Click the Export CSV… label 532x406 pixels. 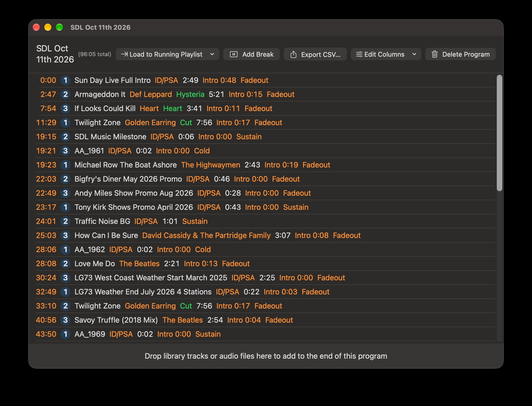click(321, 54)
